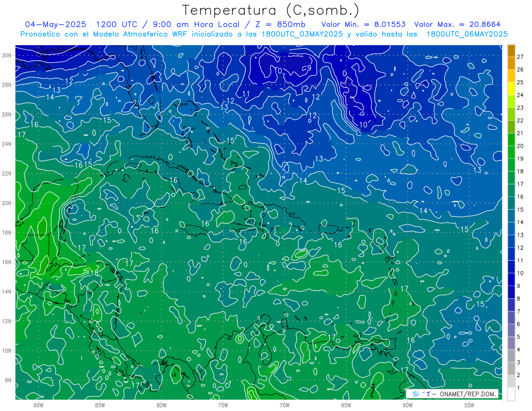Click the 1200 UTC / 9:00 am Hora Local text
The width and height of the screenshot is (532, 411).
click(168, 24)
